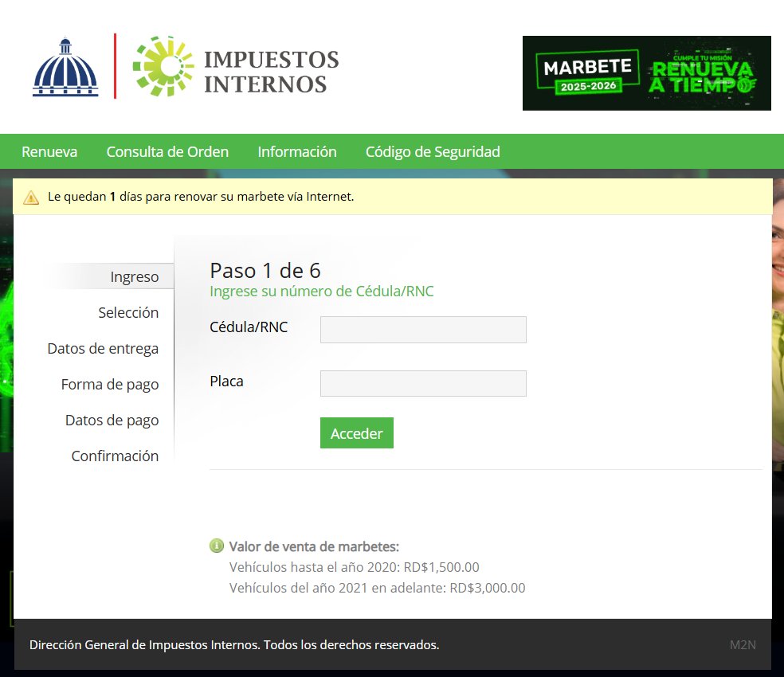The height and width of the screenshot is (677, 784).
Task: Click the 'Le quedan 1 días' notice text
Action: [x=201, y=197]
